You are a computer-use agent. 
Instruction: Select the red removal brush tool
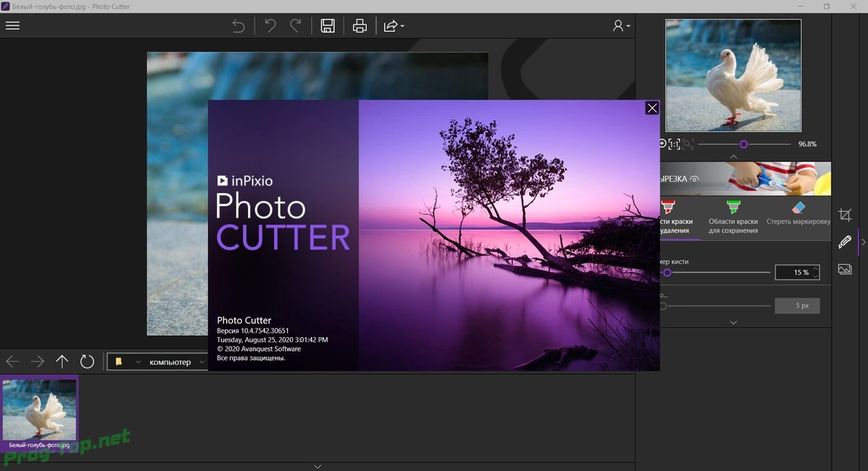tap(675, 217)
